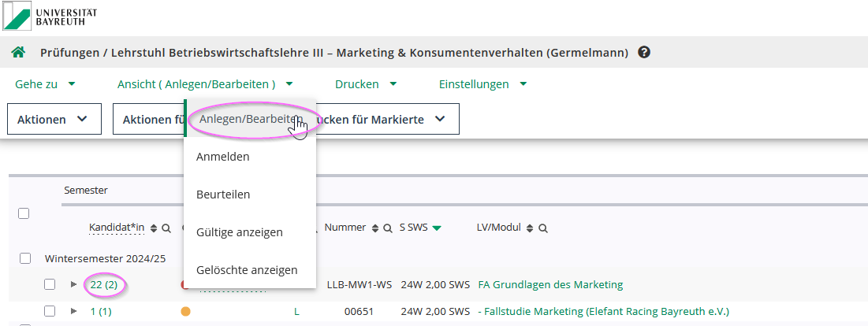Click the home icon in breadcrumb bar
The width and height of the screenshot is (868, 326).
[18, 53]
